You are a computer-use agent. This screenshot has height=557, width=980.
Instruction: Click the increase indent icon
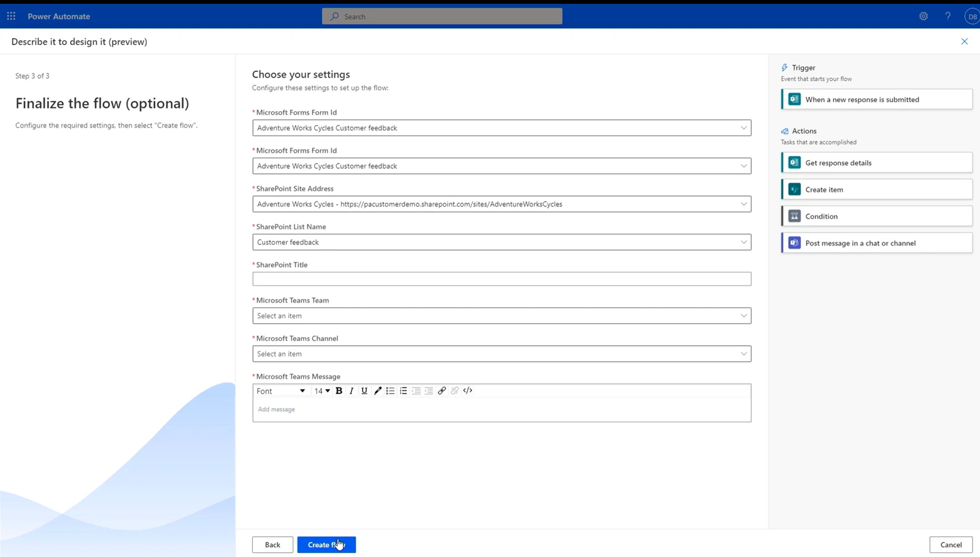click(x=429, y=391)
